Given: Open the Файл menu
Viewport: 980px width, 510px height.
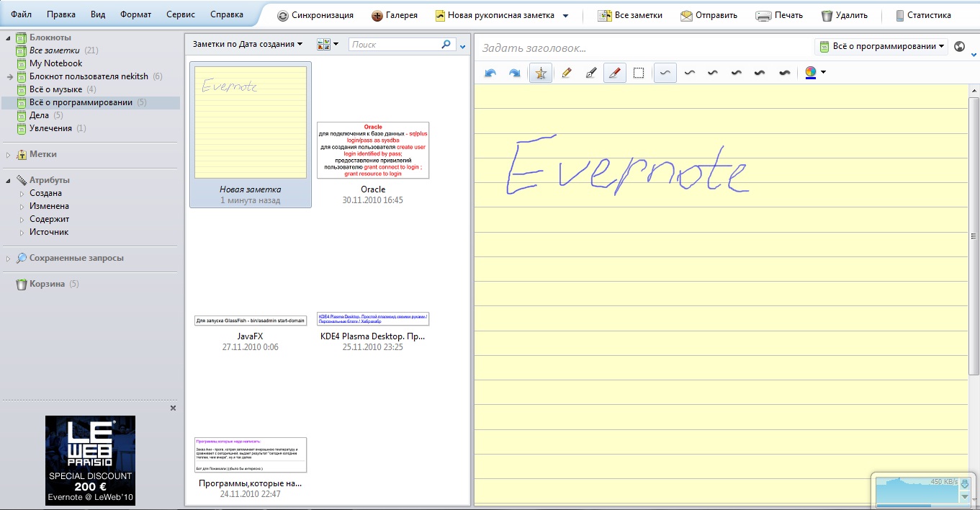Looking at the screenshot, I should (x=21, y=14).
